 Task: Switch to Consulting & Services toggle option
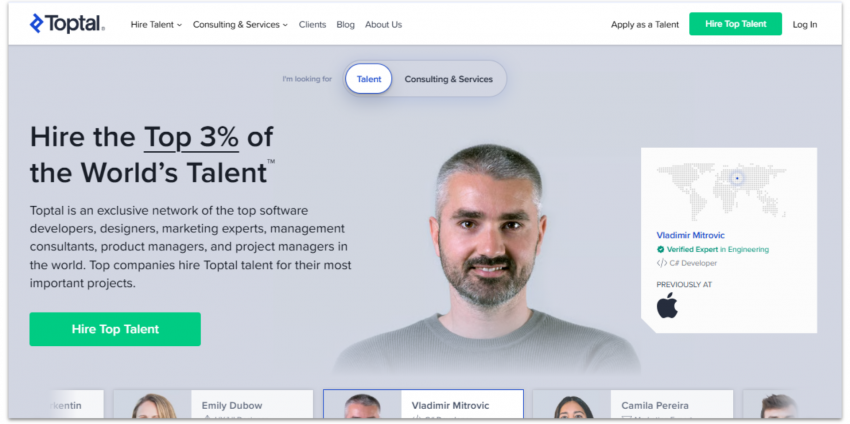point(448,79)
